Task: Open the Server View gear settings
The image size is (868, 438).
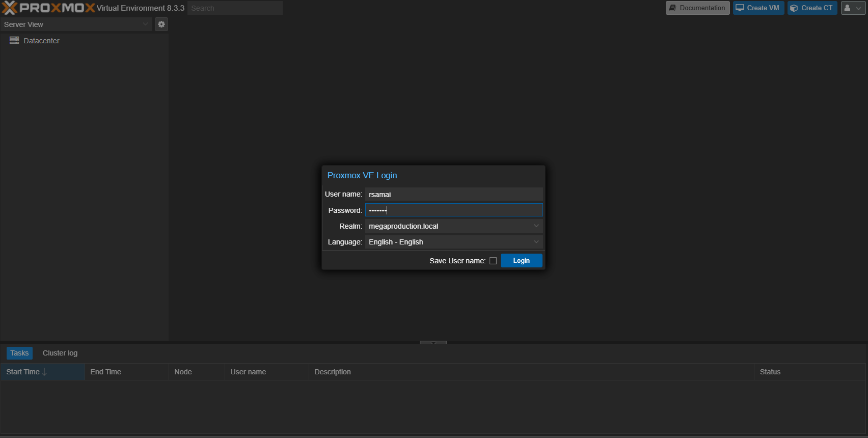Action: pos(161,24)
